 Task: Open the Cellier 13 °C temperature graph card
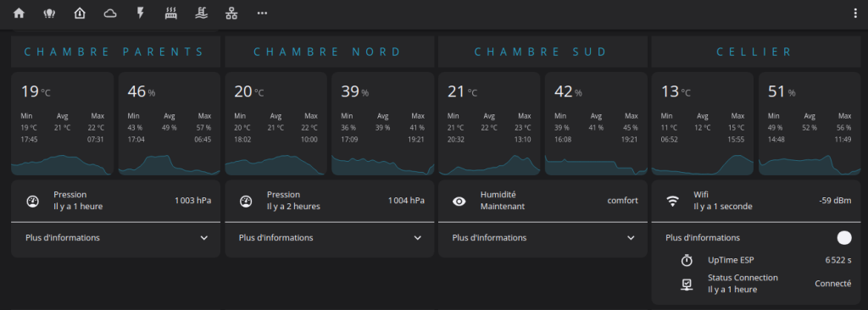(703, 124)
